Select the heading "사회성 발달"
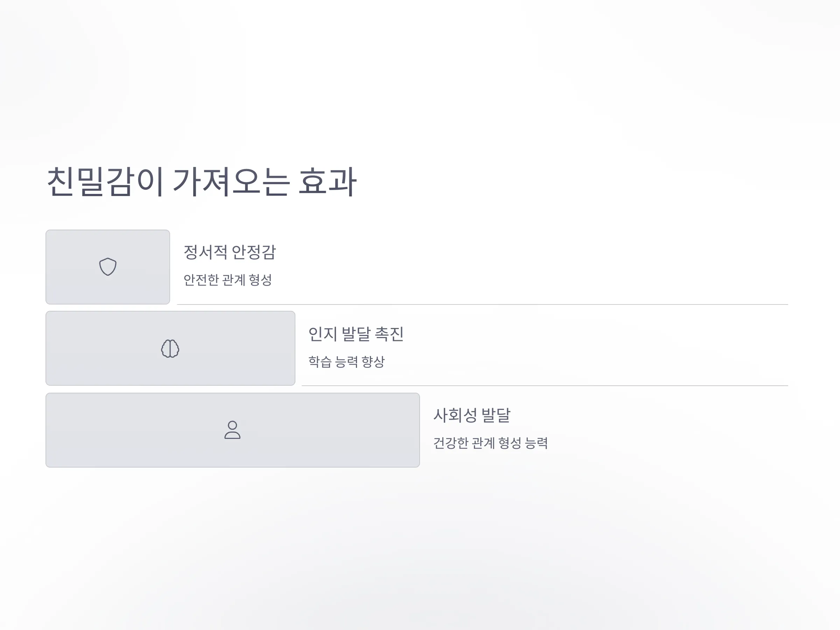 (472, 415)
